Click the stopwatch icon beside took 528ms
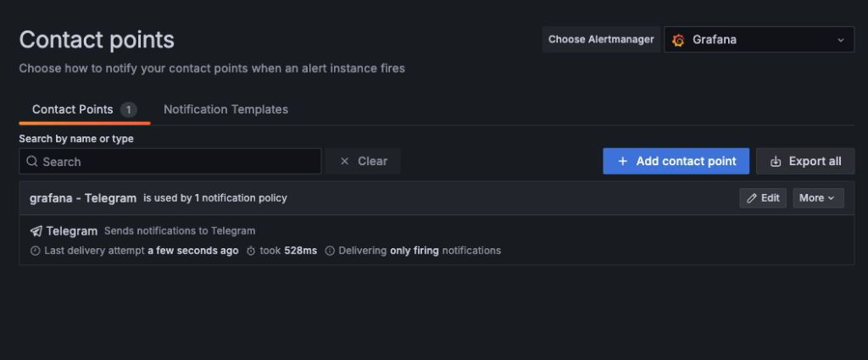The height and width of the screenshot is (360, 868). point(251,251)
